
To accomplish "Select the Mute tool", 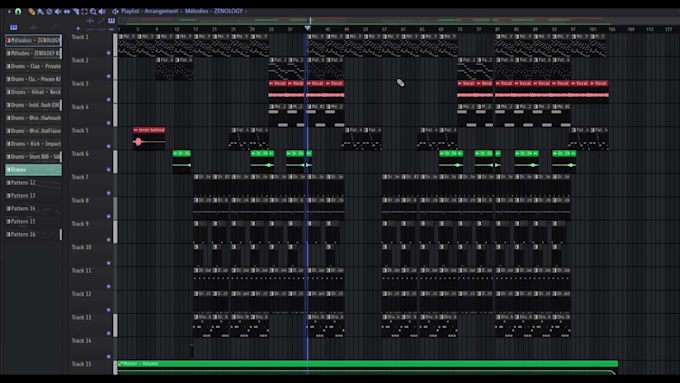I will tap(58, 12).
